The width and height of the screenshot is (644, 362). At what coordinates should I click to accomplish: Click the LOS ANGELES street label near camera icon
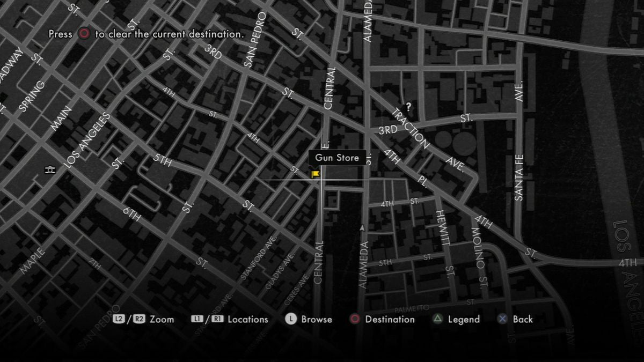point(87,141)
